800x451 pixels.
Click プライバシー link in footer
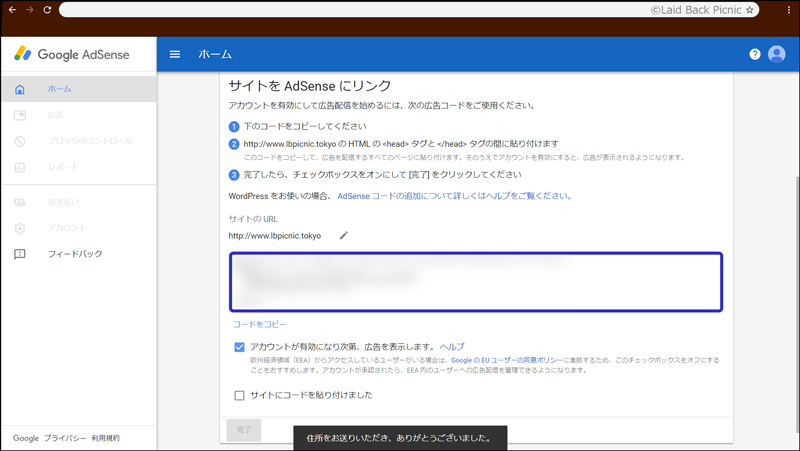point(65,438)
